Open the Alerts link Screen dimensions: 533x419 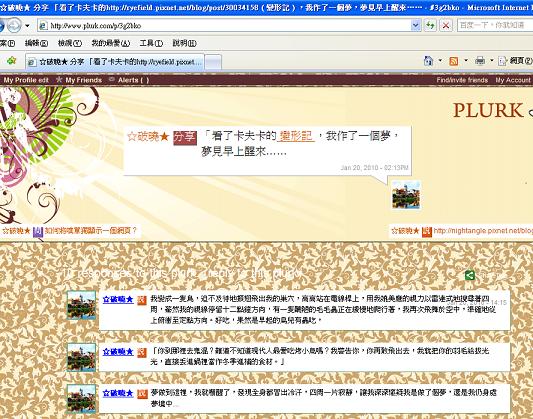pyautogui.click(x=133, y=80)
